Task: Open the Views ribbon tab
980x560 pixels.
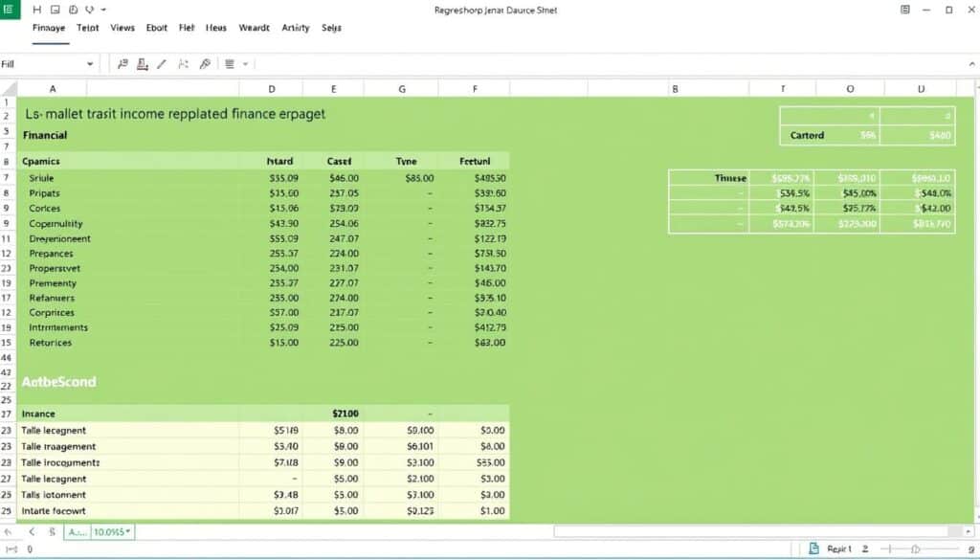Action: click(122, 28)
